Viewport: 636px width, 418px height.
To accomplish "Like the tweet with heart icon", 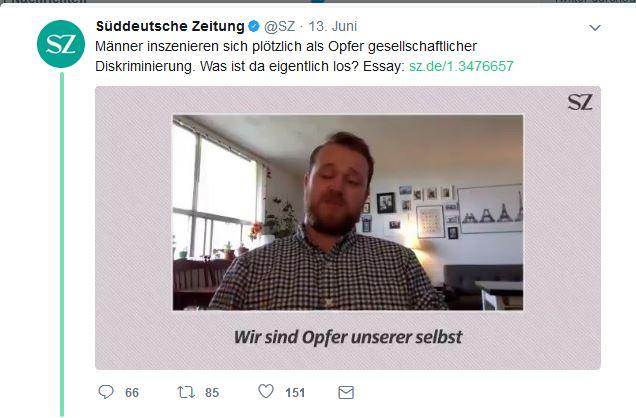I will [266, 392].
